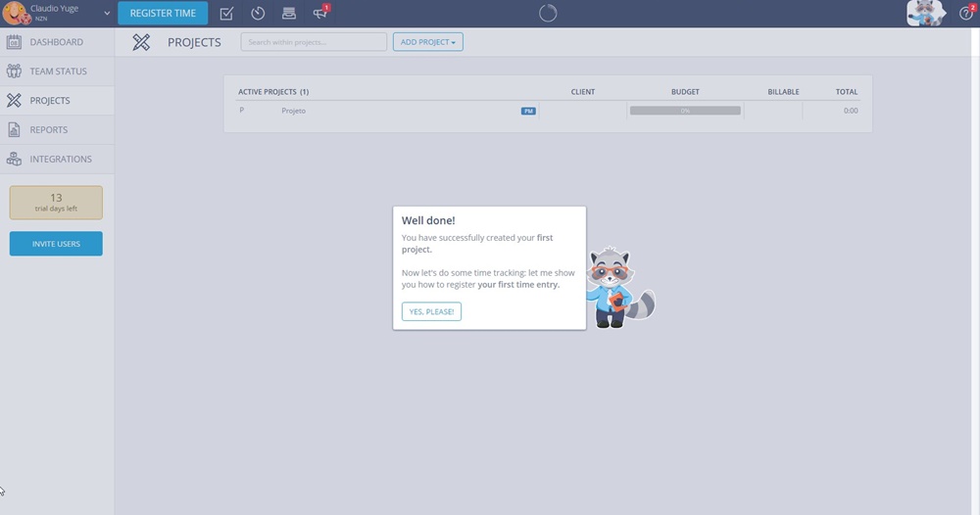Click the help question mark icon
Screen dimensions: 980x515
tap(965, 14)
